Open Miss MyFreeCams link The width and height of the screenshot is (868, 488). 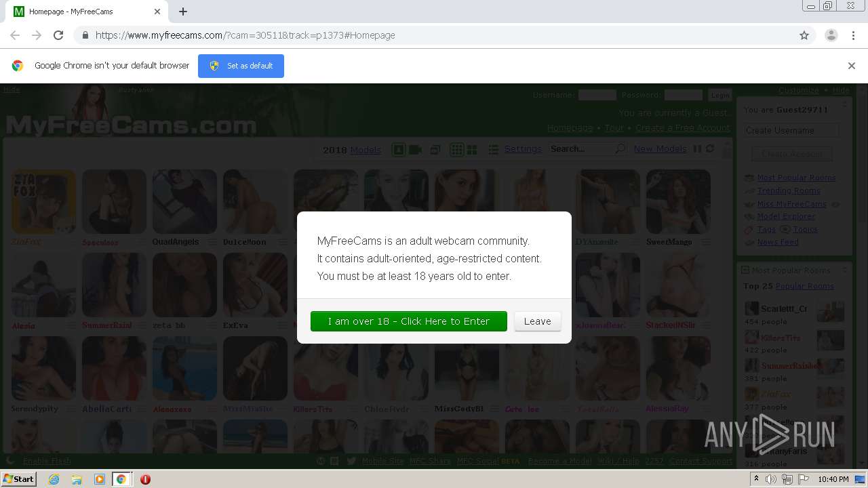tap(791, 203)
